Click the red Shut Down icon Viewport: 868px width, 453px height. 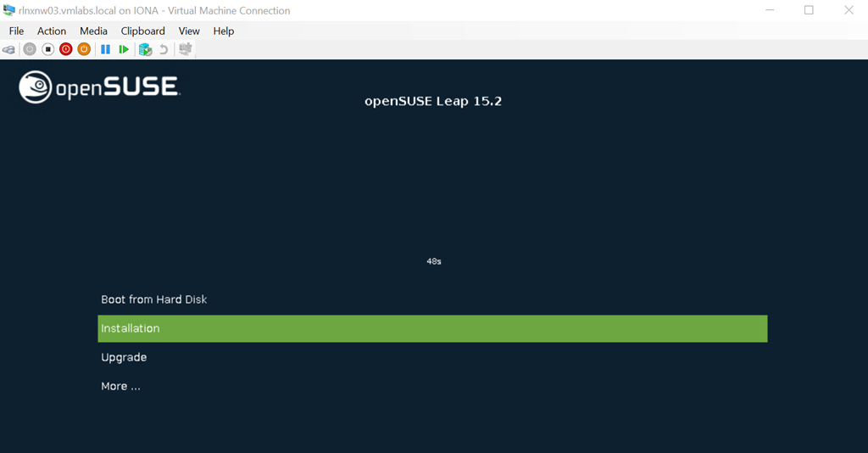tap(66, 49)
